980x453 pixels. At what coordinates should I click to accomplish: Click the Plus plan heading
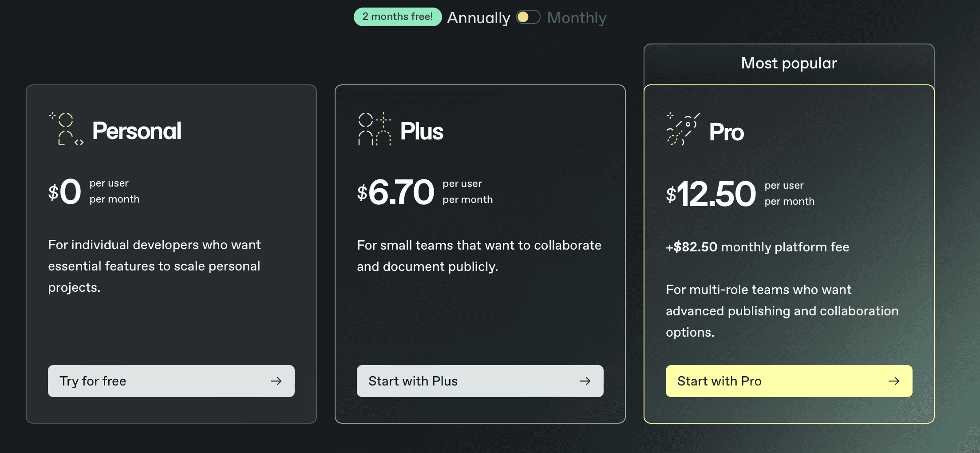point(422,131)
